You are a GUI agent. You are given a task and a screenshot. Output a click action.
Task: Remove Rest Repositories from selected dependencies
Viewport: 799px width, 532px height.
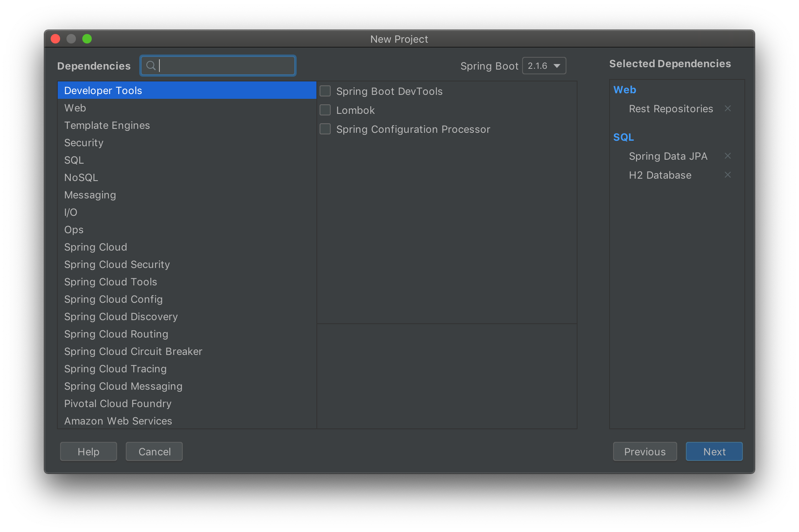(727, 109)
